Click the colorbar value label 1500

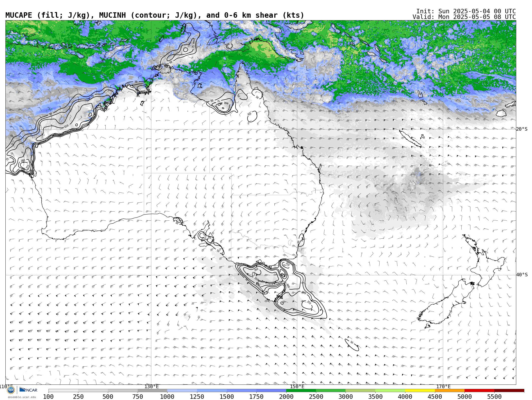click(x=227, y=397)
